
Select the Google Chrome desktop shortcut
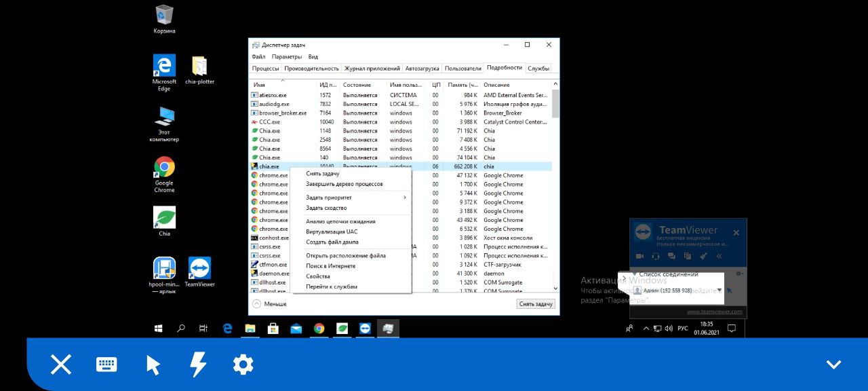164,175
